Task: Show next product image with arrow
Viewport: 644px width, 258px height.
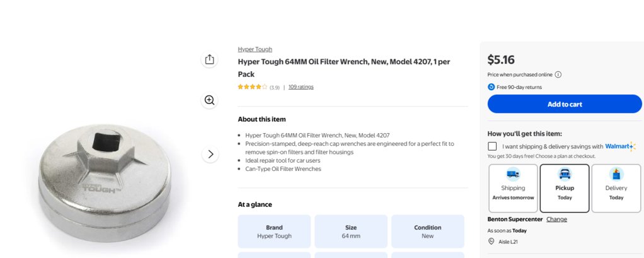Action: (x=210, y=154)
